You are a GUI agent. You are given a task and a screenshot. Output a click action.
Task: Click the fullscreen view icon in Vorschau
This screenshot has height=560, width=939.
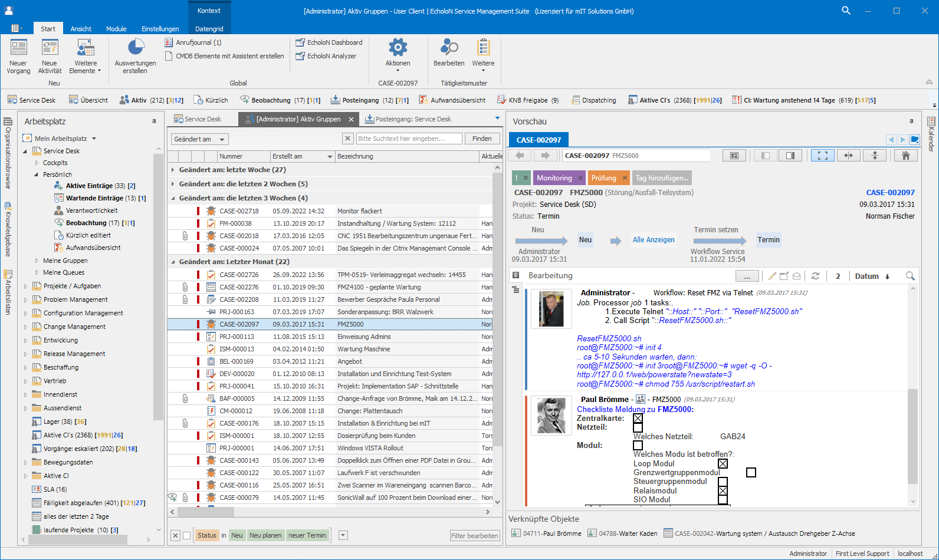coord(823,156)
